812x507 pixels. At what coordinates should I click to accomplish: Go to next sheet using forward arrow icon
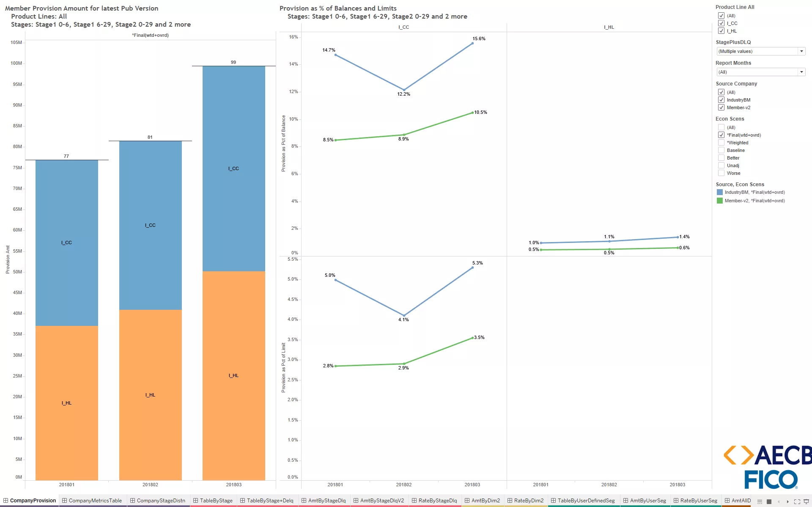click(788, 501)
